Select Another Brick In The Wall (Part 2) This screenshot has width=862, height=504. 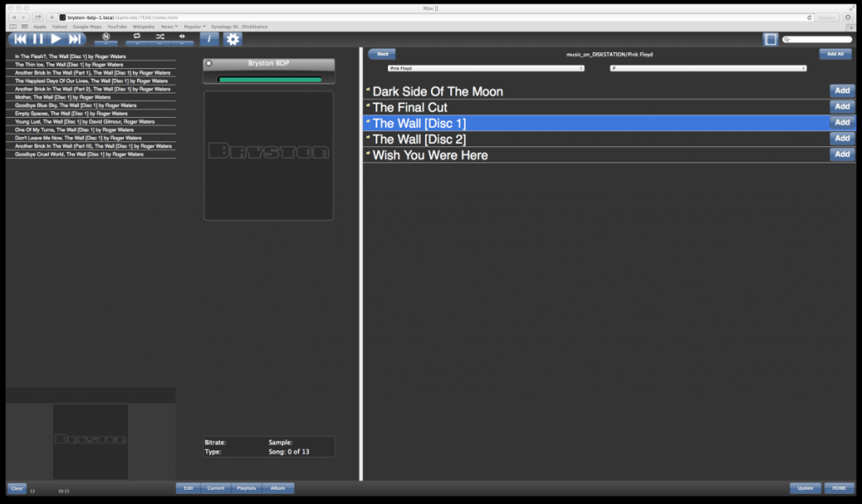(91, 89)
